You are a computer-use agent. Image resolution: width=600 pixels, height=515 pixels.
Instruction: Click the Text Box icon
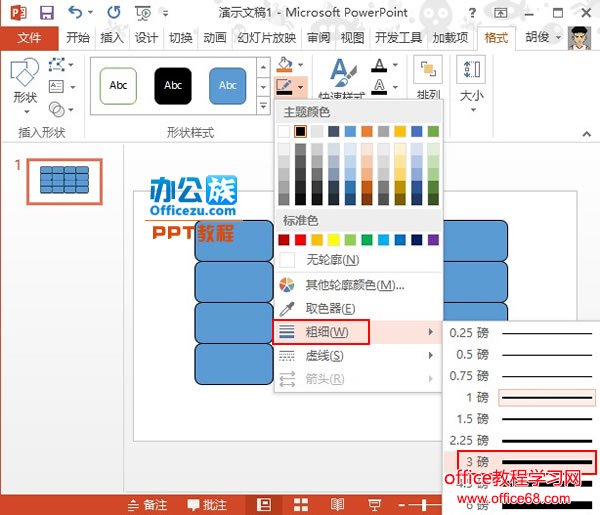pos(56,86)
